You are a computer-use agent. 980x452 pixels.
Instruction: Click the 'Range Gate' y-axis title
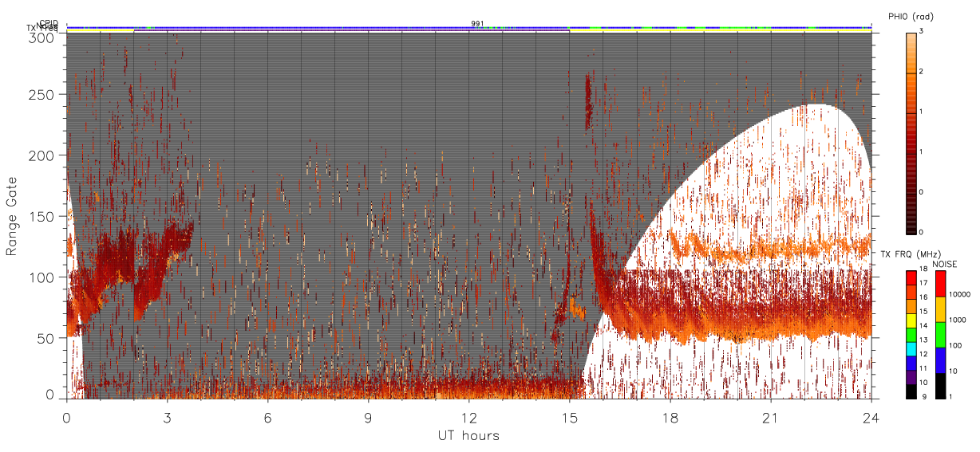11,216
